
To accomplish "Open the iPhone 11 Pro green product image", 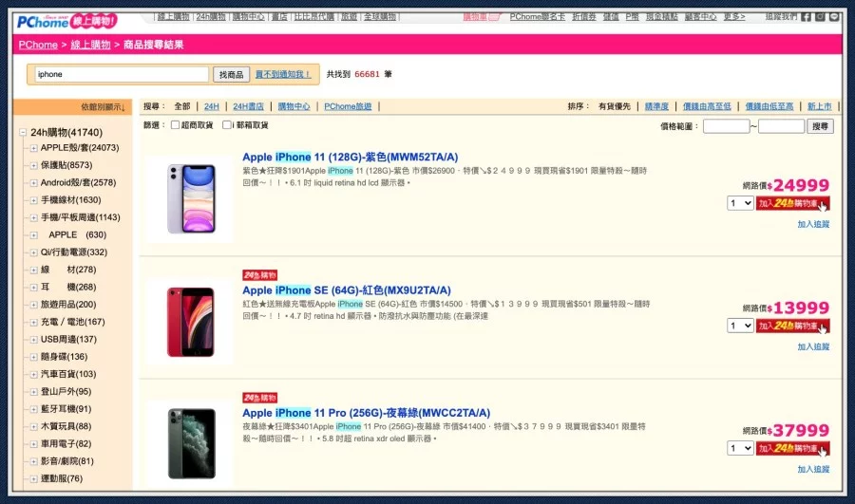I will pyautogui.click(x=191, y=443).
